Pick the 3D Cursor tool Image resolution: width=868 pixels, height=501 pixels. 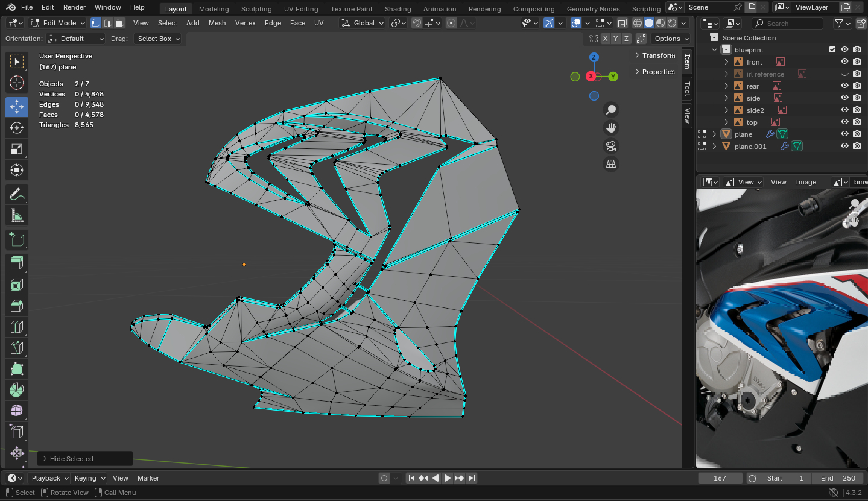(17, 83)
